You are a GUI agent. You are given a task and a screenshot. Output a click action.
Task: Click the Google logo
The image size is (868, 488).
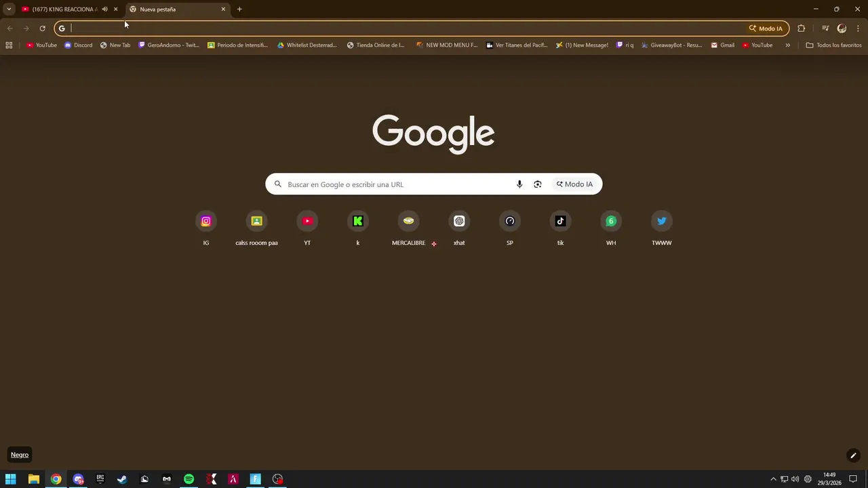[433, 134]
